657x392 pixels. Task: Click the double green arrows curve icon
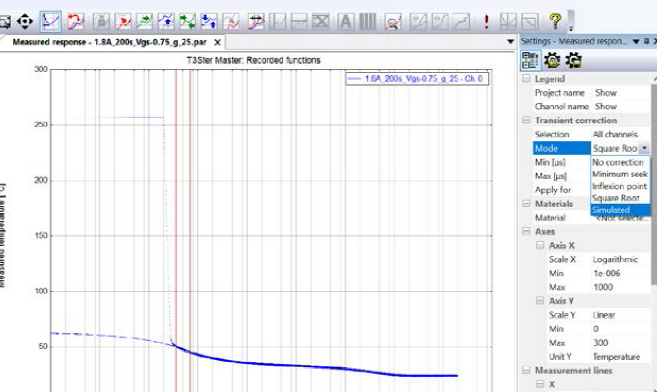[x=187, y=21]
